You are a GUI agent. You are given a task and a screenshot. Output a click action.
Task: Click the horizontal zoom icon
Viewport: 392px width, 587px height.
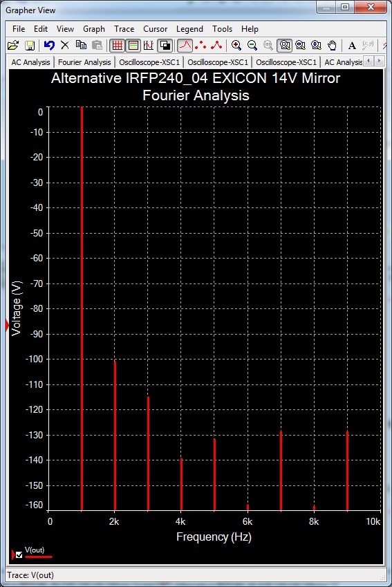300,46
